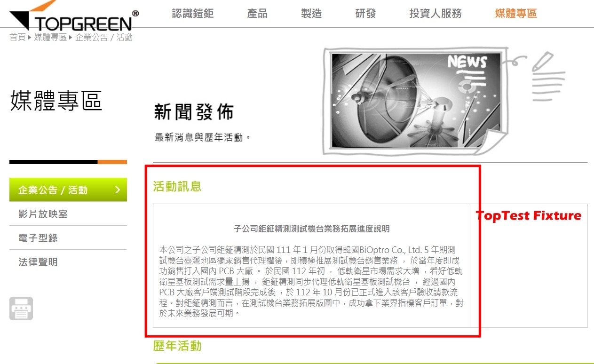Click the printer icon in sidebar

[x=21, y=309]
